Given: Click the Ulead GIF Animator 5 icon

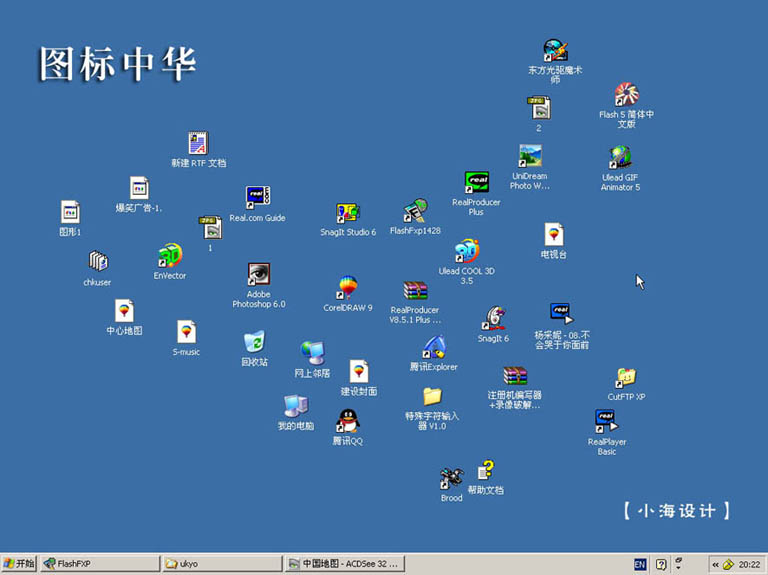Looking at the screenshot, I should tap(620, 157).
